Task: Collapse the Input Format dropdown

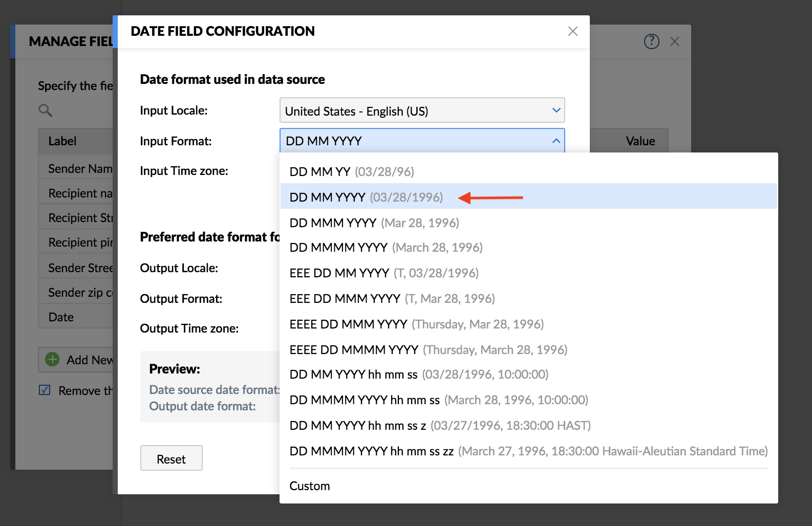Action: tap(556, 141)
